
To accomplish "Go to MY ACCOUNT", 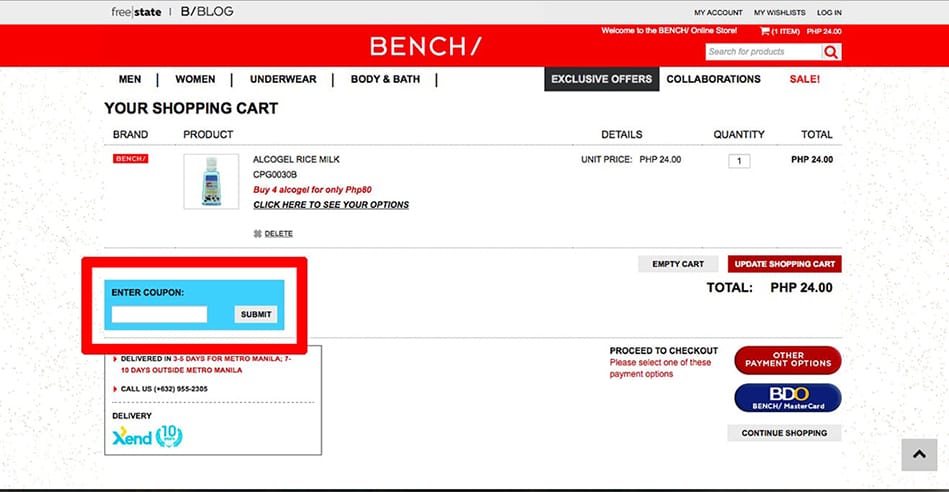I will tap(718, 13).
